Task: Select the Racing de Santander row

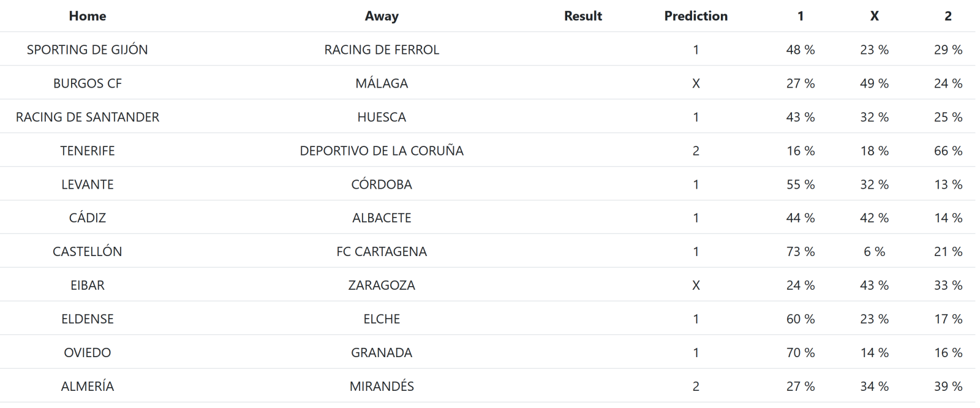Action: [87, 117]
